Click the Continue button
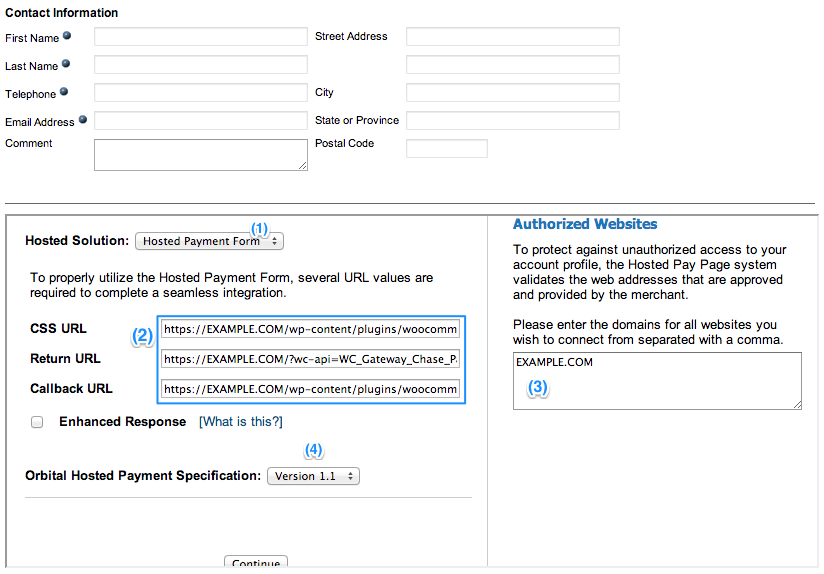The width and height of the screenshot is (824, 574). point(256,562)
